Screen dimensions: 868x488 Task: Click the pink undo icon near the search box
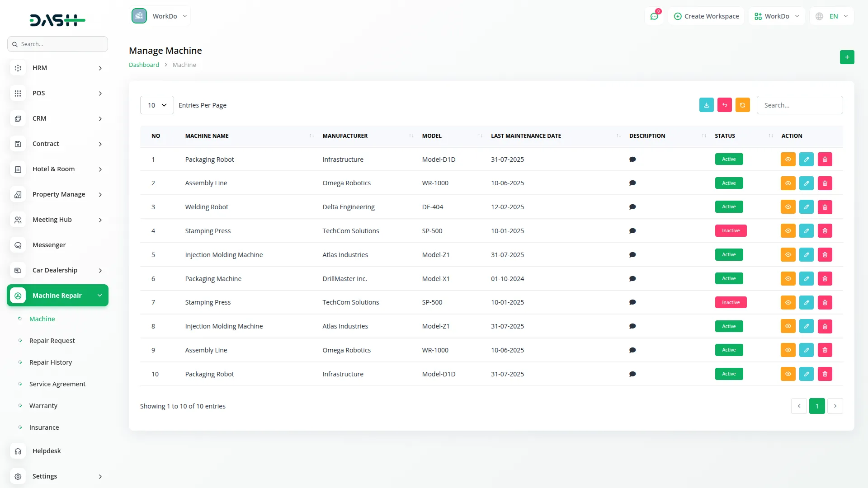pos(725,105)
